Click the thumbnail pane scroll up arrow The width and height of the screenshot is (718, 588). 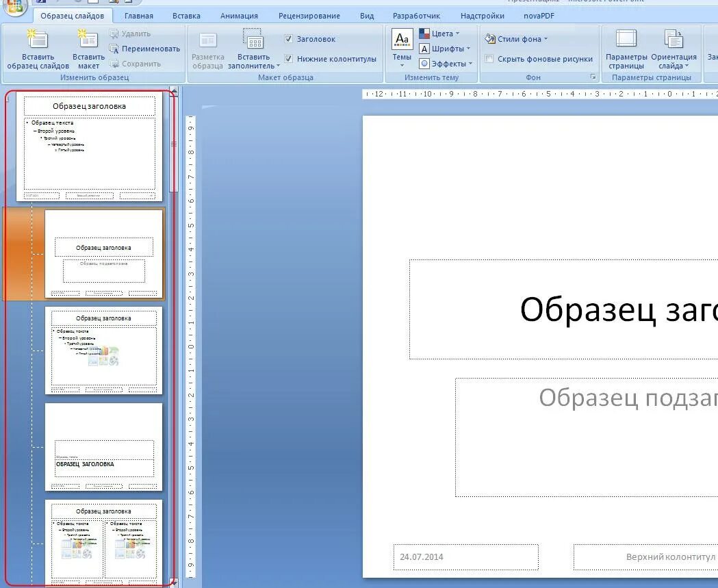point(174,90)
